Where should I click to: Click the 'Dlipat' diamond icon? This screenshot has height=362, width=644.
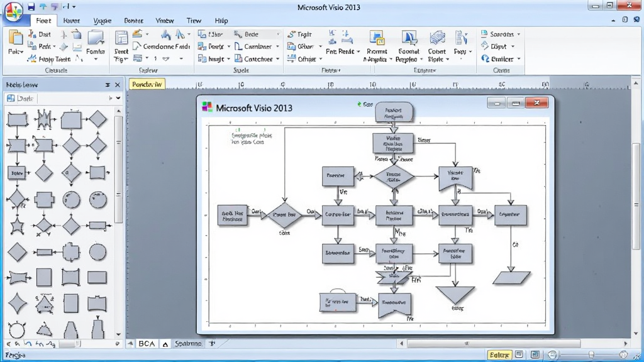pos(485,46)
